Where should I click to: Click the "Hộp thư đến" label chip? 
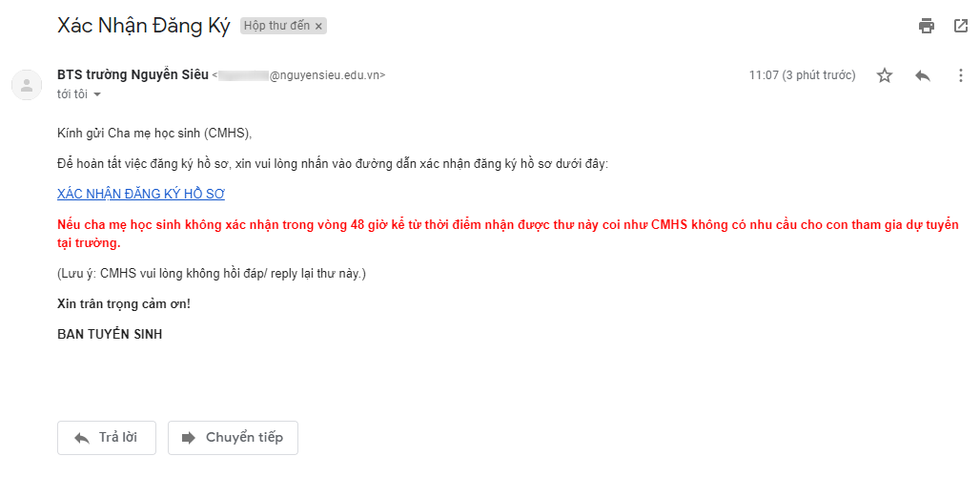click(277, 26)
